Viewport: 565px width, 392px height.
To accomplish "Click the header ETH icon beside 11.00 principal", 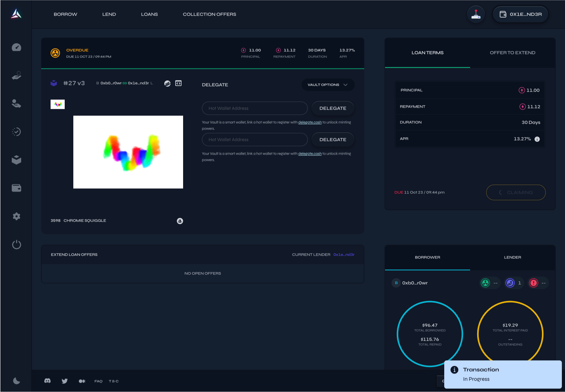I will click(243, 50).
